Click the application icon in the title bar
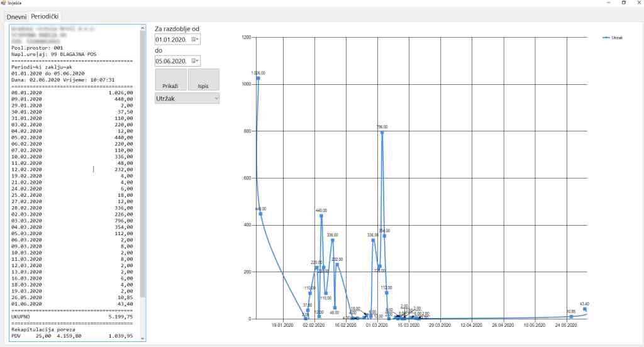This screenshot has height=347, width=644. coord(4,3)
